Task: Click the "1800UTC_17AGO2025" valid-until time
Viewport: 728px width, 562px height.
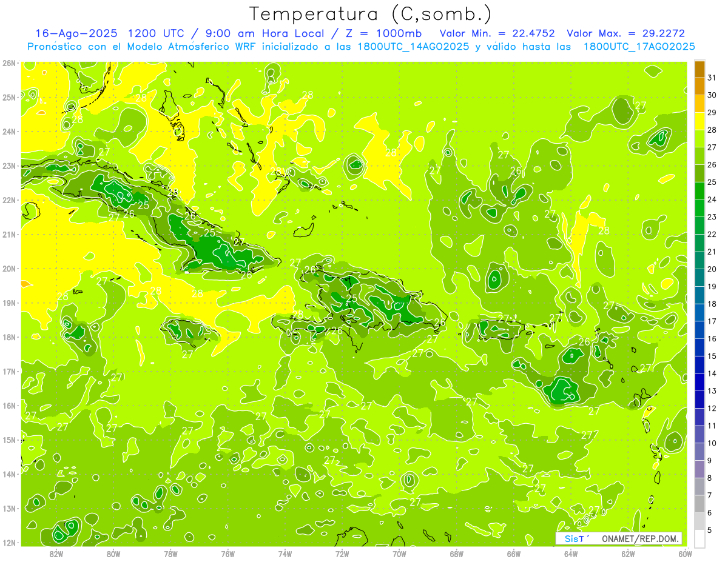Action: [639, 47]
